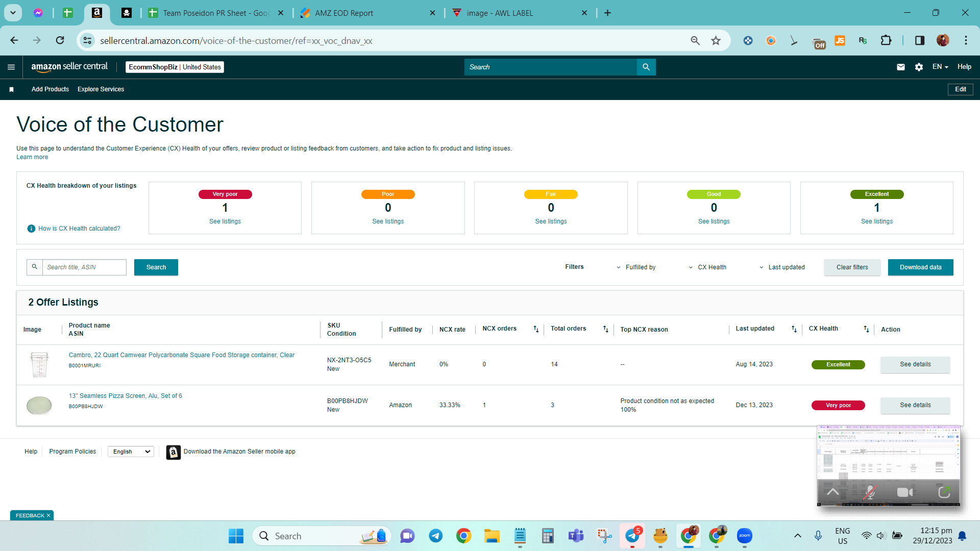The height and width of the screenshot is (551, 980).
Task: Open Cambro 22 Quart product link
Action: (182, 355)
